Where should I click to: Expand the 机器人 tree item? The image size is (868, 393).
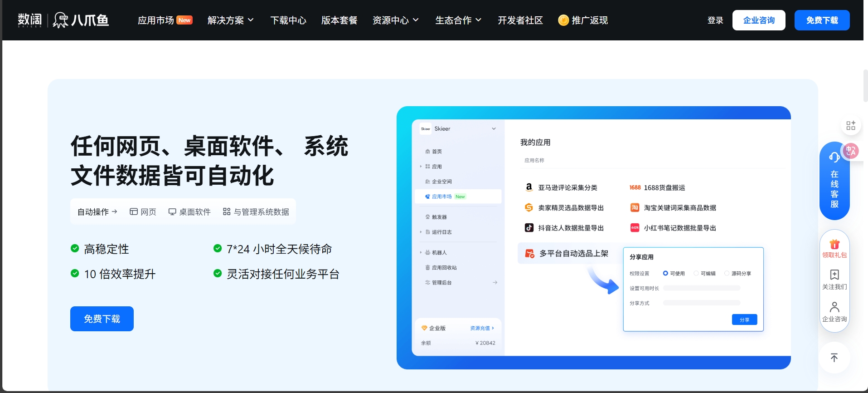(x=421, y=252)
